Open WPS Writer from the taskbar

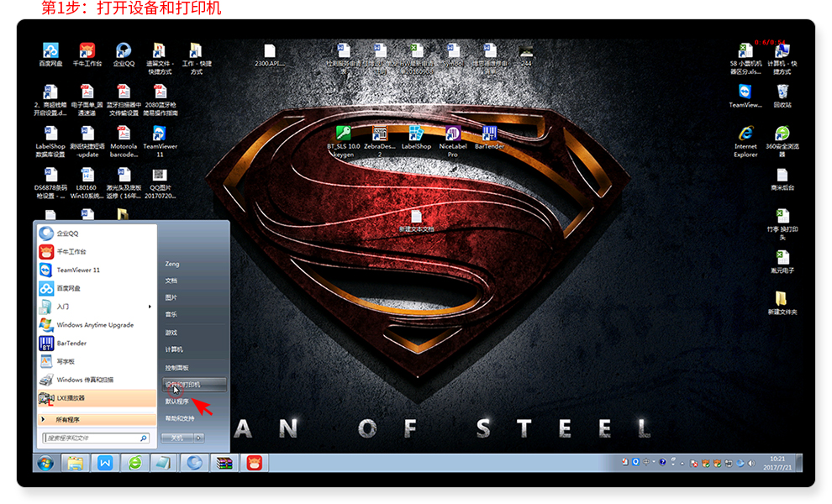pyautogui.click(x=105, y=463)
